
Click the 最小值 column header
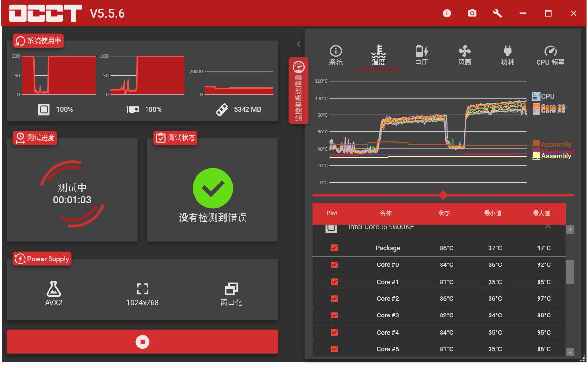493,213
